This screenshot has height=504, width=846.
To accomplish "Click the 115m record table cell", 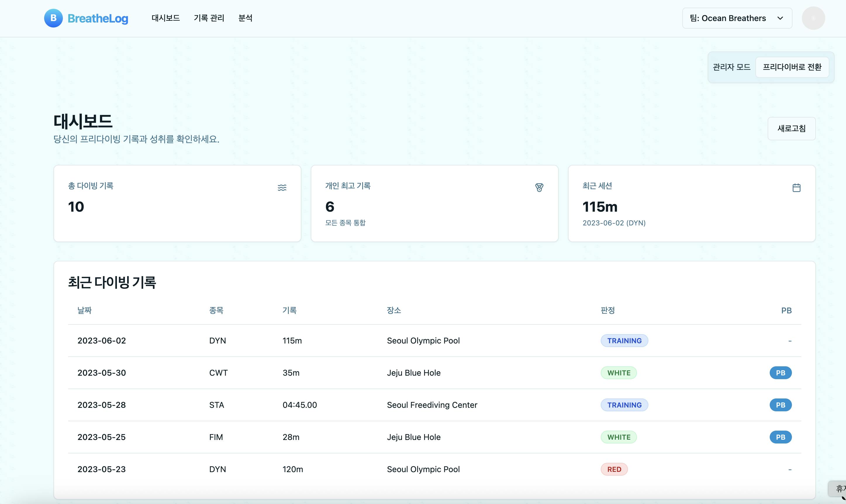I will pyautogui.click(x=292, y=341).
